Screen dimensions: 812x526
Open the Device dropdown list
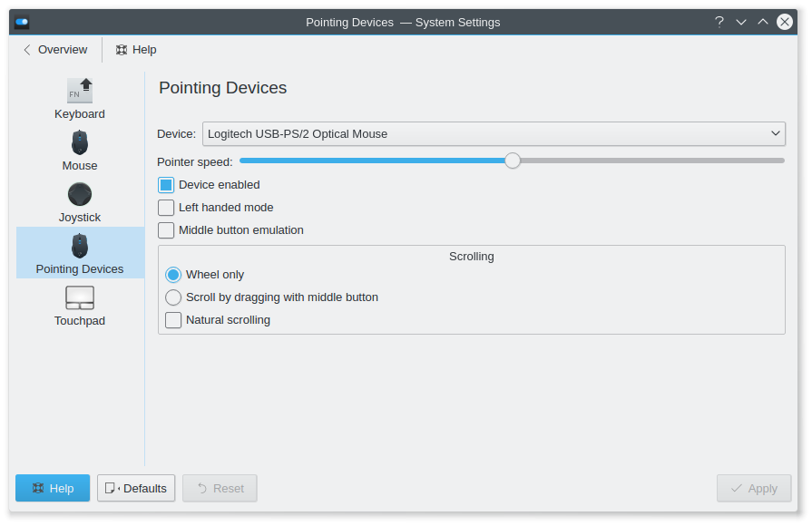494,134
